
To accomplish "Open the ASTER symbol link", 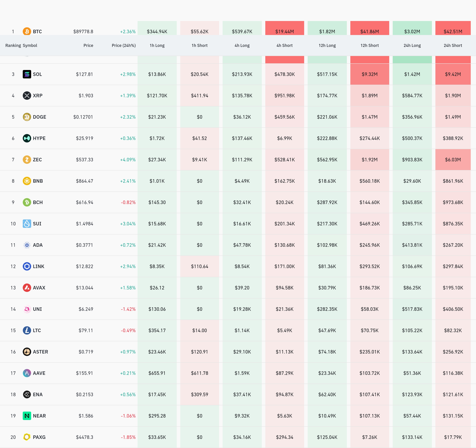I will [x=40, y=352].
